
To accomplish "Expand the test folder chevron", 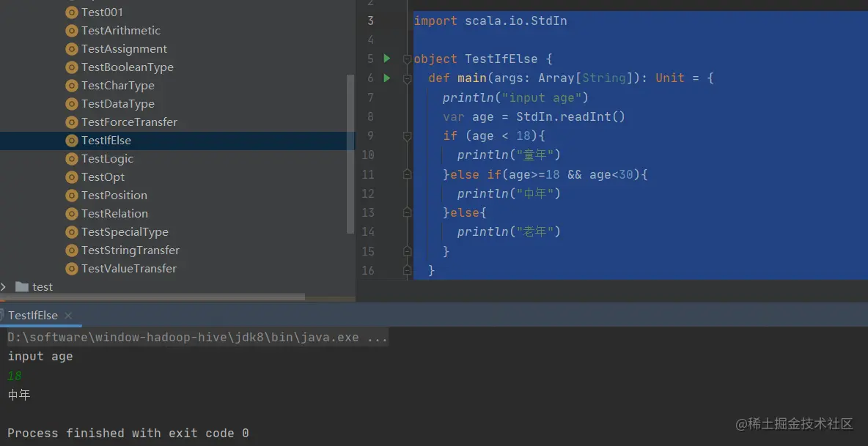I will (x=4, y=287).
